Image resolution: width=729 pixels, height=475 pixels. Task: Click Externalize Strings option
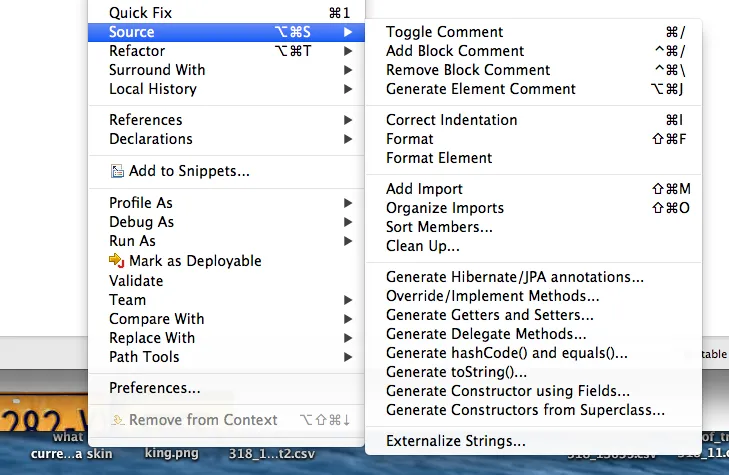(x=455, y=441)
